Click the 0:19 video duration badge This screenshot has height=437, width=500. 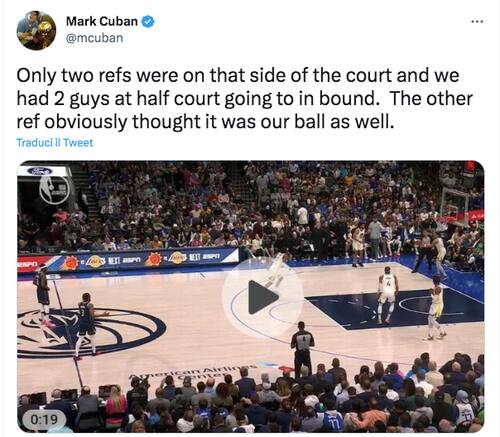[44, 419]
